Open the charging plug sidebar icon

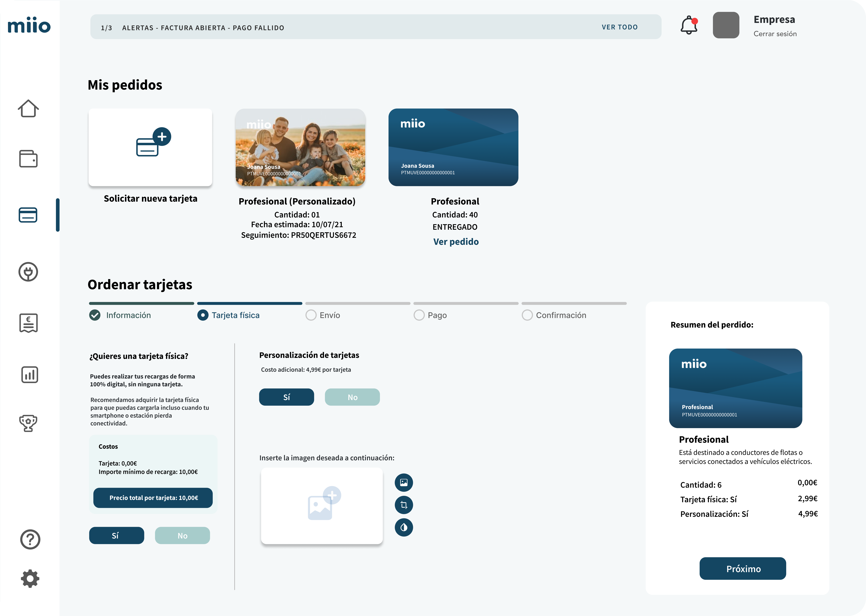point(28,272)
